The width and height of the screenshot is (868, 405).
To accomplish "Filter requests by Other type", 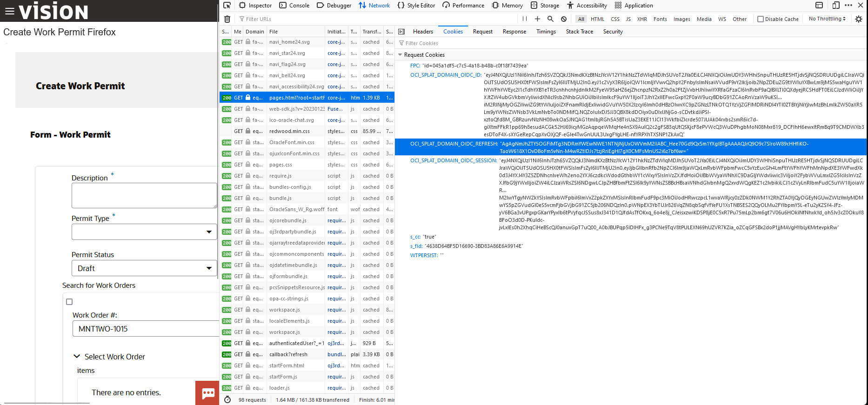I will pos(740,19).
